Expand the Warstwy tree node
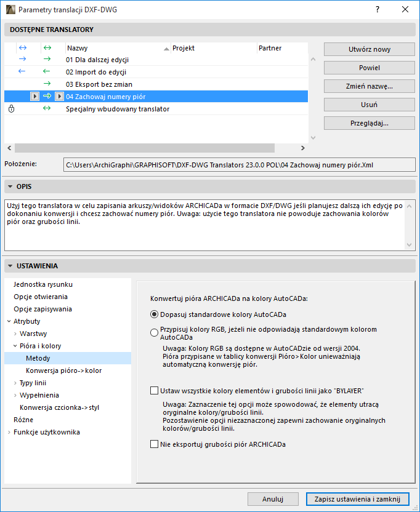The image size is (420, 512). pyautogui.click(x=15, y=334)
